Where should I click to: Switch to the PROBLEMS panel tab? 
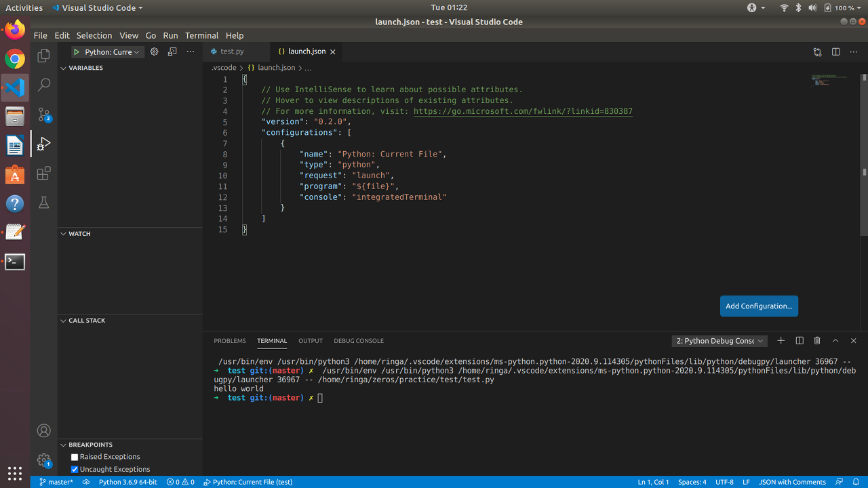[230, 341]
